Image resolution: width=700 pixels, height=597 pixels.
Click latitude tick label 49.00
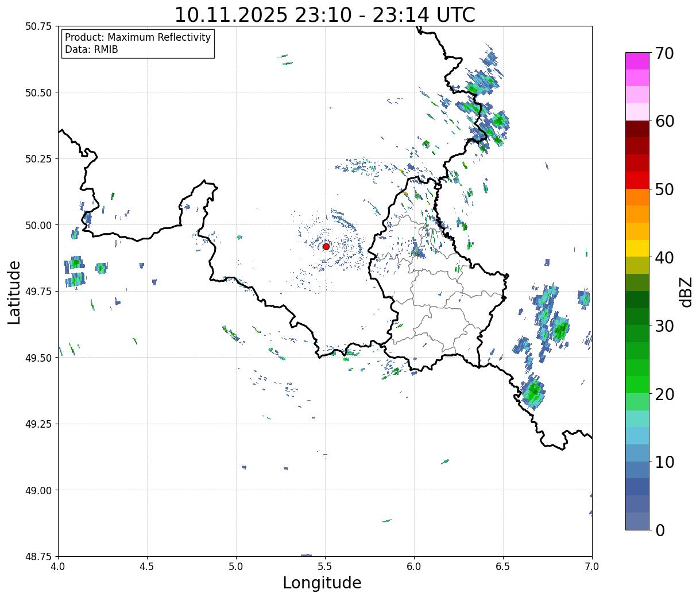click(x=38, y=490)
